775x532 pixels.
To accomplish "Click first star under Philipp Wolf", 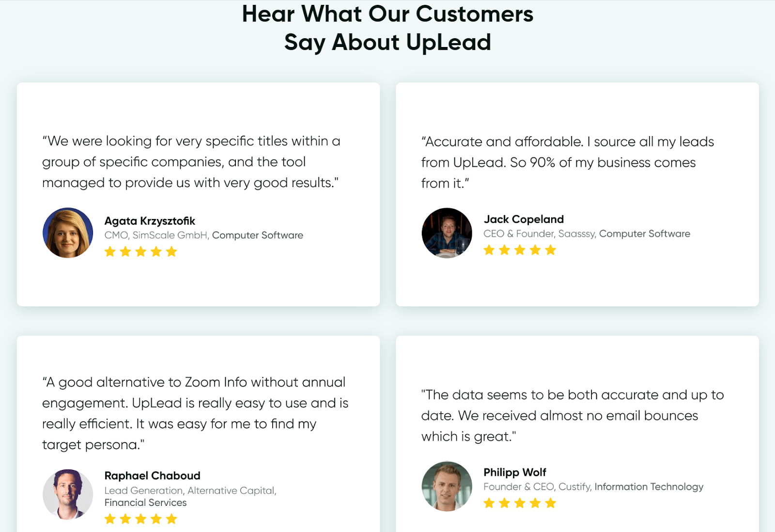I will tap(489, 503).
